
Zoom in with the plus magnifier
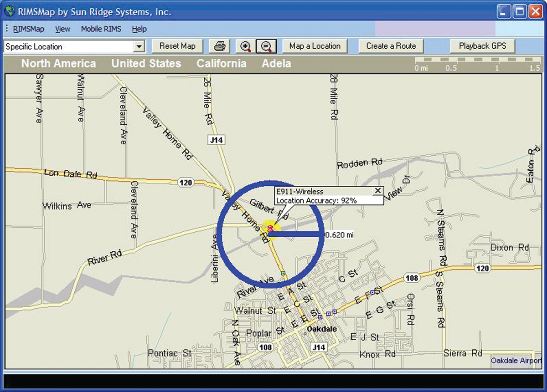click(246, 46)
